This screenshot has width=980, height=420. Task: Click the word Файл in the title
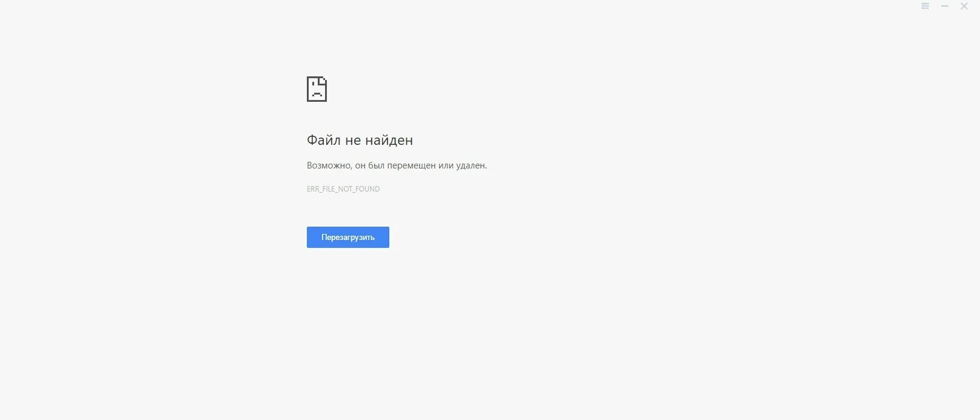(x=324, y=140)
